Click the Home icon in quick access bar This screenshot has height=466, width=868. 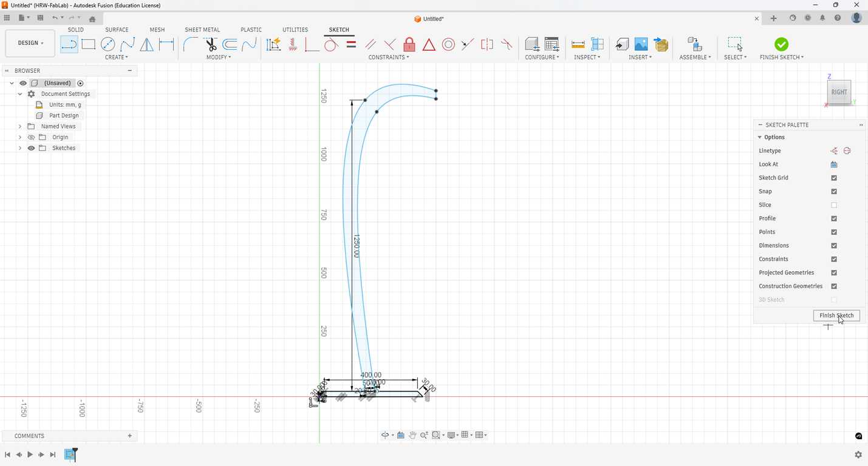point(92,19)
